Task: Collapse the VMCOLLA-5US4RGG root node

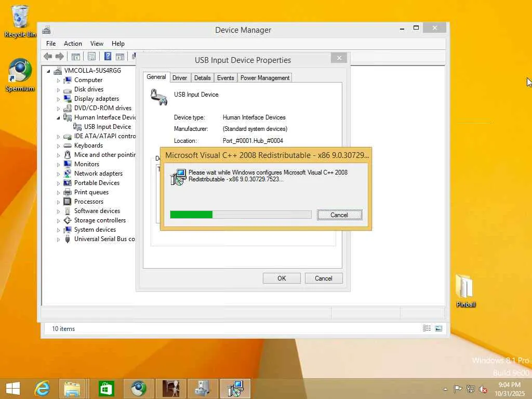Action: point(48,71)
